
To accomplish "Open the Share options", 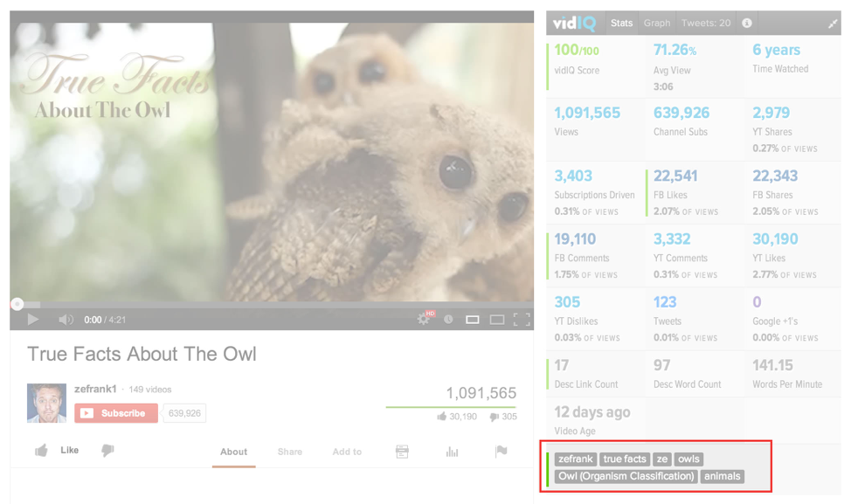I will coord(289,452).
